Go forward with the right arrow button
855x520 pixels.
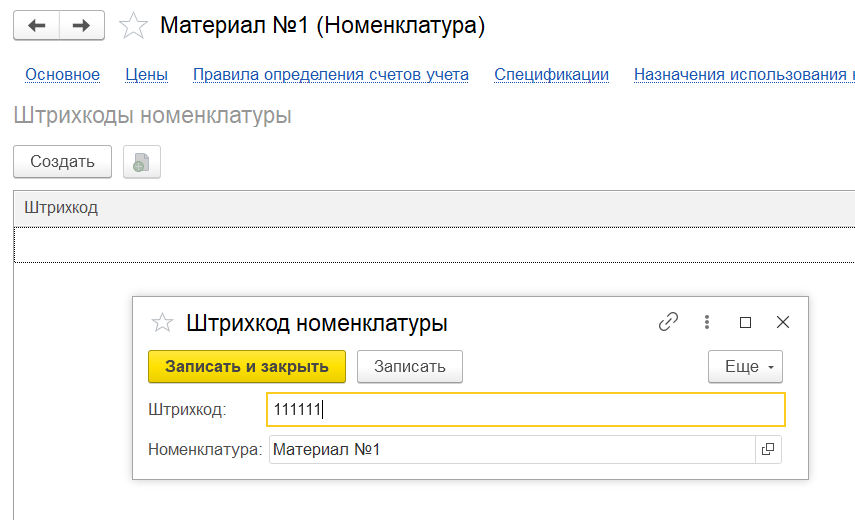tap(82, 26)
